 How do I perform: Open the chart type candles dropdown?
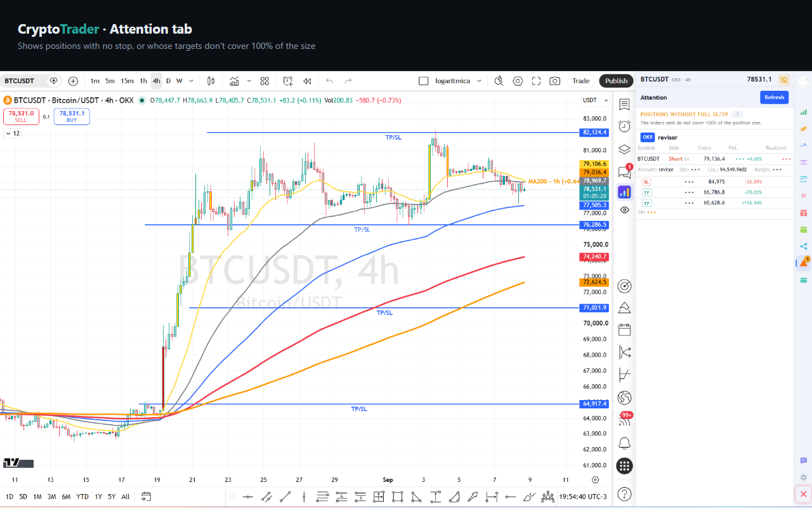211,81
